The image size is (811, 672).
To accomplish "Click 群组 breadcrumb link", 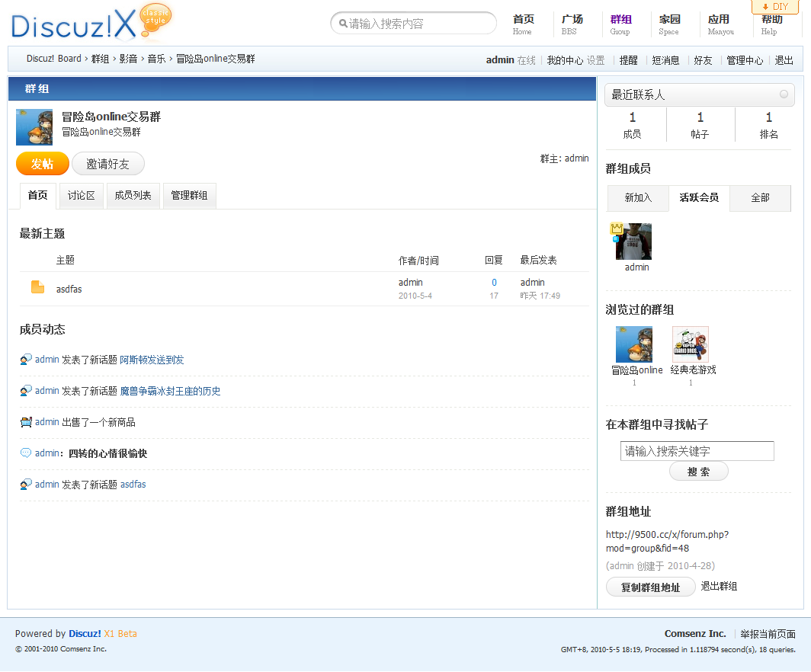I will coord(100,59).
